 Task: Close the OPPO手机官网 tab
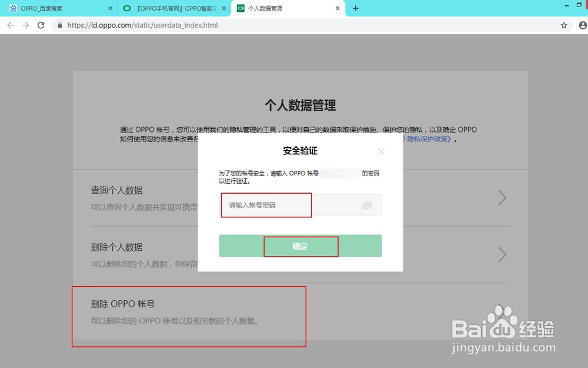[x=224, y=8]
